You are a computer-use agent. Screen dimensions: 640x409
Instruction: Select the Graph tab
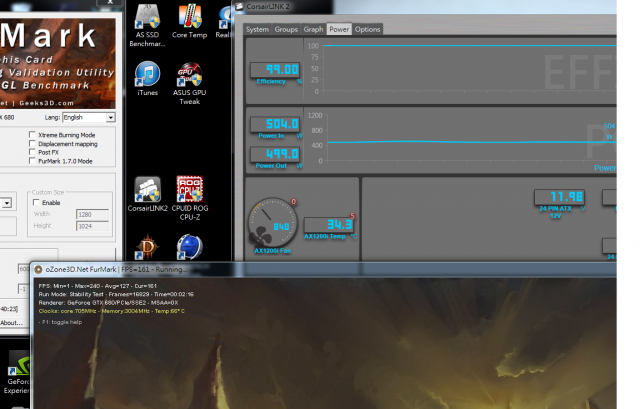click(x=313, y=29)
